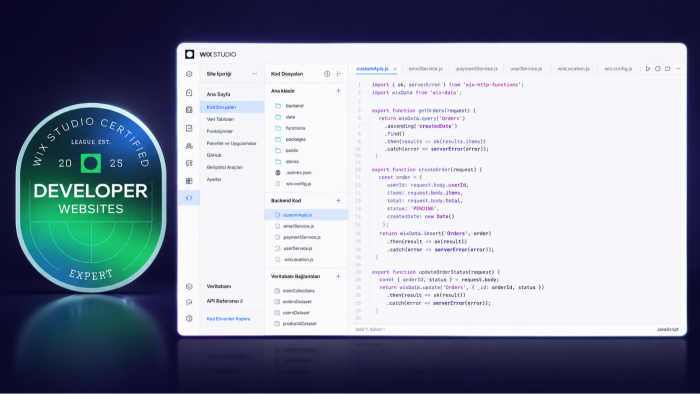Close the customApis.js tab
Image resolution: width=700 pixels, height=394 pixels.
395,69
